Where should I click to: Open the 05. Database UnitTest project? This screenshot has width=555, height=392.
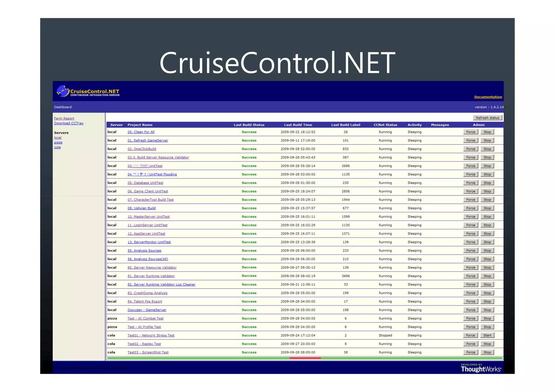(x=145, y=183)
